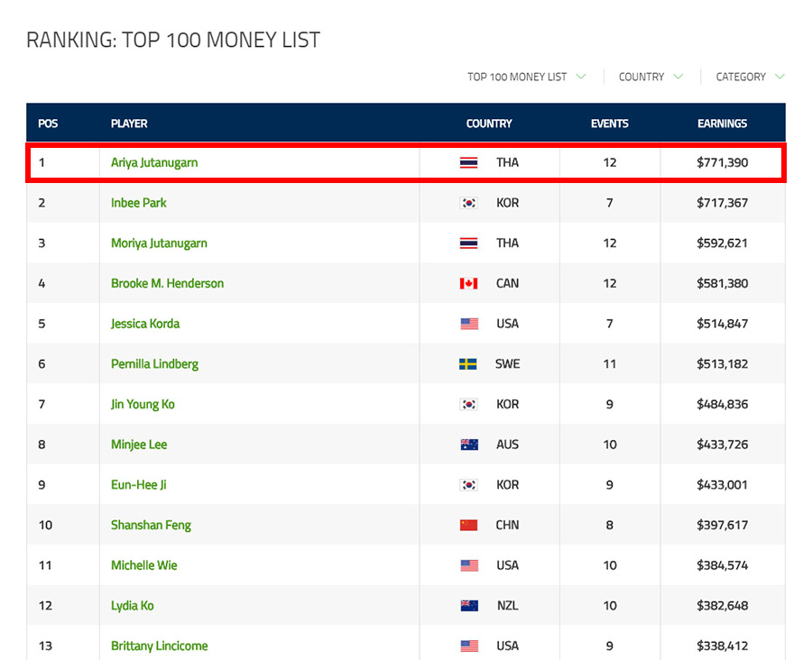Select earnings value $338,412
Screen dimensions: 812x660
pos(722,646)
